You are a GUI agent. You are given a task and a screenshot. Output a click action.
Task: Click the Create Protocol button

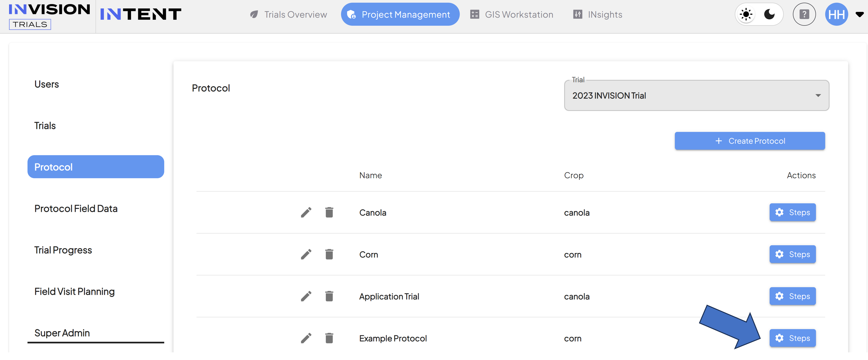[x=750, y=141]
